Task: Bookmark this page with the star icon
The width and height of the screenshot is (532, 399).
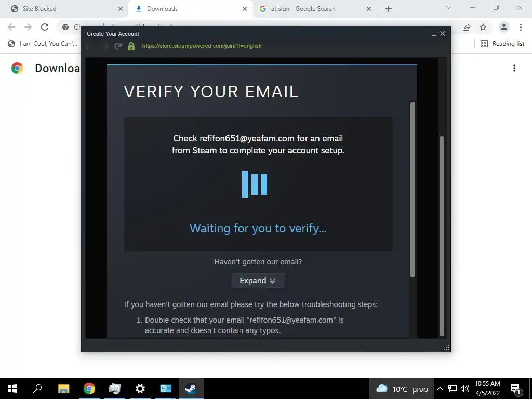Action: [483, 27]
